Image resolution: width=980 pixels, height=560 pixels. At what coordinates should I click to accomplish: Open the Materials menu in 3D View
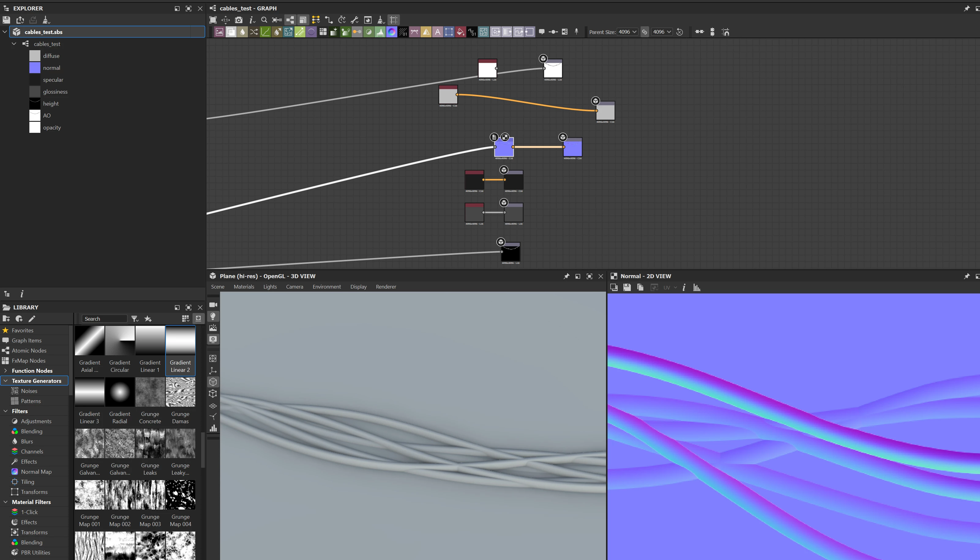click(x=244, y=287)
